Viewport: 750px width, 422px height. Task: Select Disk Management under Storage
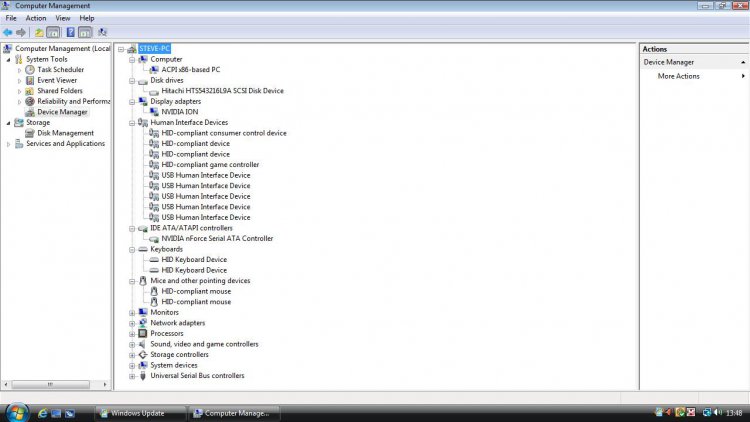65,133
